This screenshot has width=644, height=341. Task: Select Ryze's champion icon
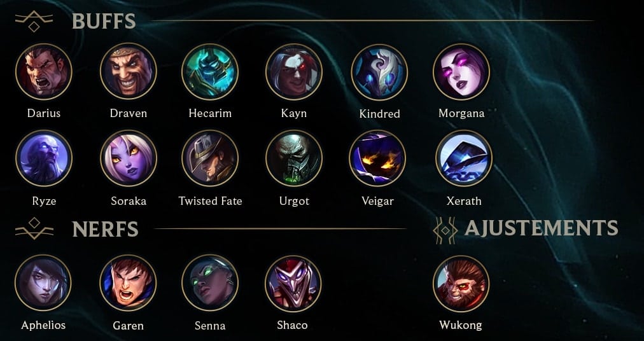[x=43, y=158]
